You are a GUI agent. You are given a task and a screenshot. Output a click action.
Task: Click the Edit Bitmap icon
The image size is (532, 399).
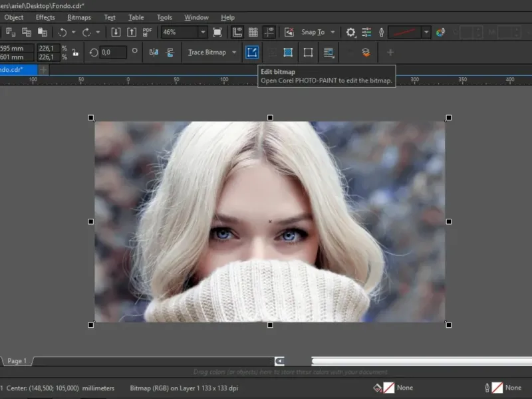(x=252, y=52)
